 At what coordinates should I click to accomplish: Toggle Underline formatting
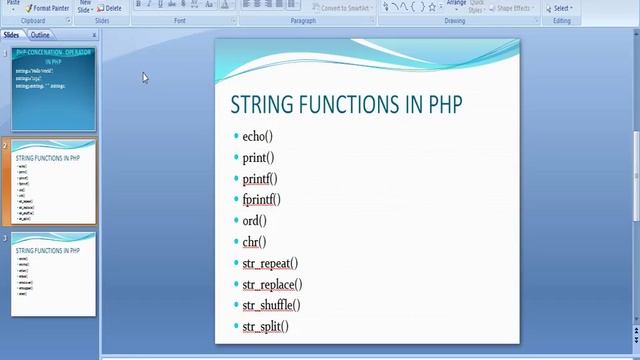click(x=160, y=4)
